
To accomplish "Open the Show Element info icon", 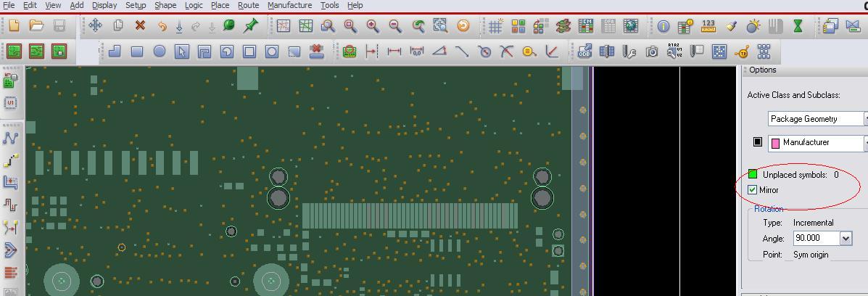I will [664, 25].
